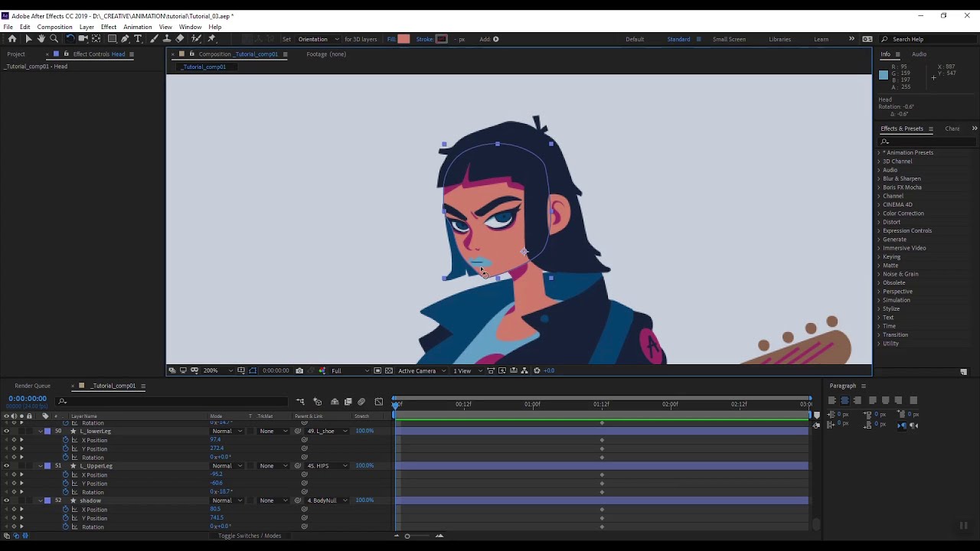Open the Animation menu

(x=138, y=27)
